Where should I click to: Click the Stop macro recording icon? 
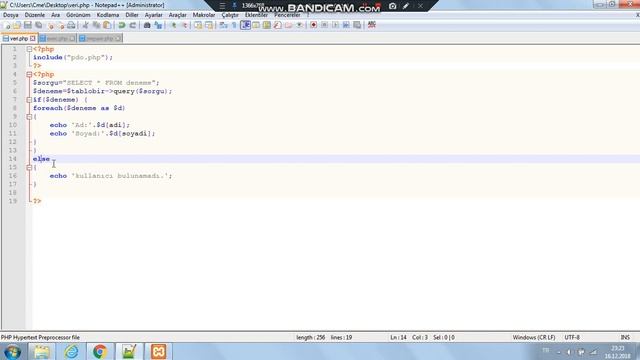pos(324,25)
